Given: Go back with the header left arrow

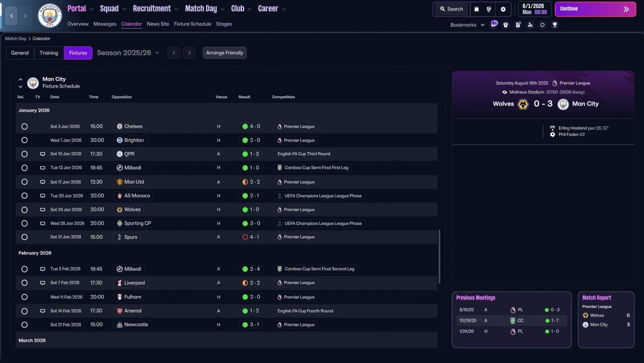Looking at the screenshot, I should click(x=12, y=16).
